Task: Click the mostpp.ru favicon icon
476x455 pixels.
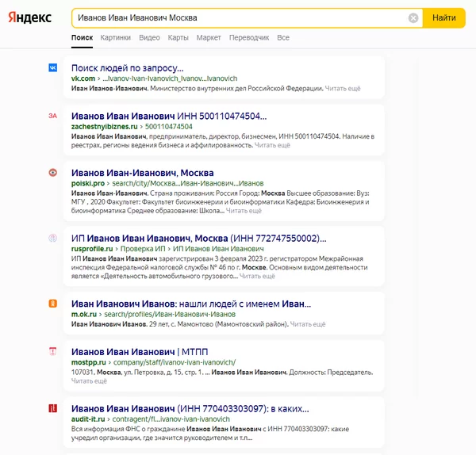Action: [x=53, y=350]
